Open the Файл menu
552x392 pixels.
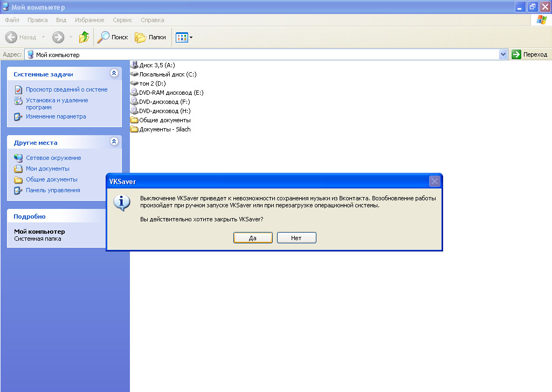coord(12,20)
